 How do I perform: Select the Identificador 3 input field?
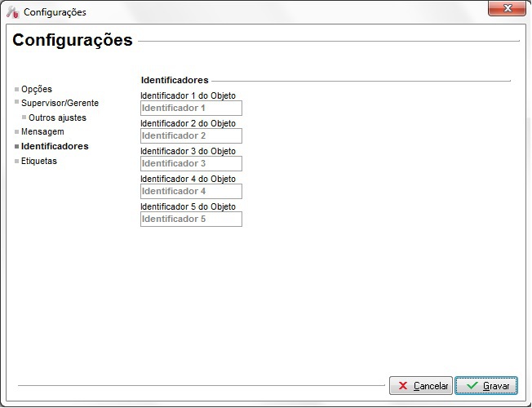(x=191, y=163)
